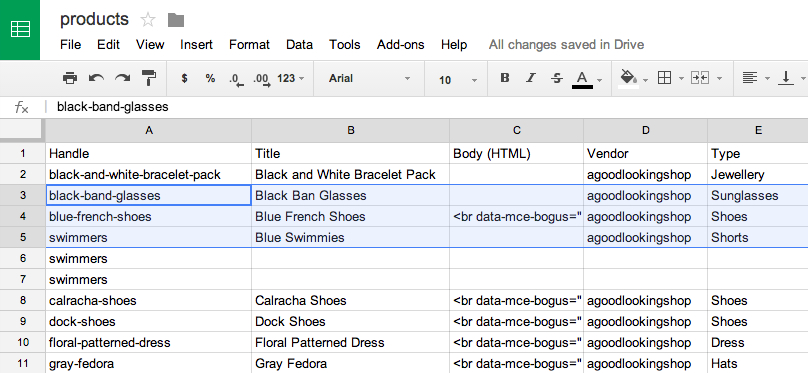Viewport: 808px width, 373px height.
Task: Select column B header
Action: click(350, 130)
